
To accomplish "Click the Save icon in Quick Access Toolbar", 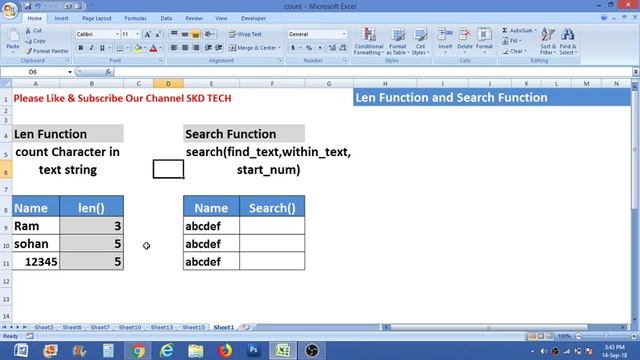I will coord(28,6).
